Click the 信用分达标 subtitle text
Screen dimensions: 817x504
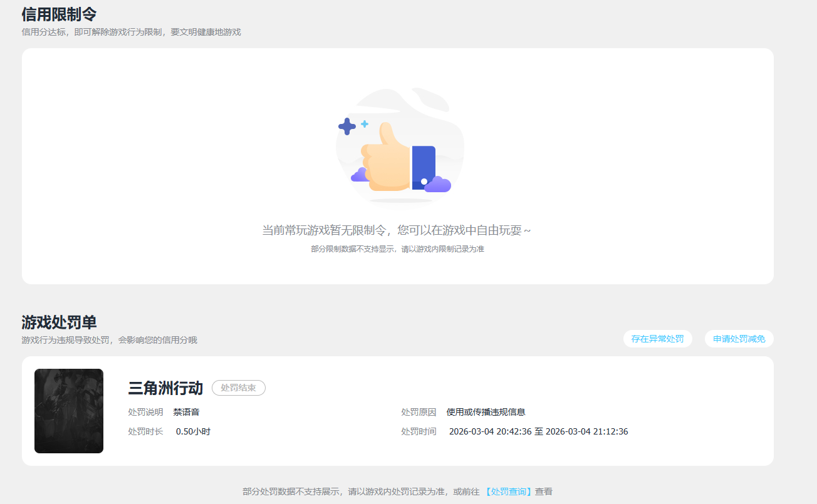pyautogui.click(x=131, y=32)
